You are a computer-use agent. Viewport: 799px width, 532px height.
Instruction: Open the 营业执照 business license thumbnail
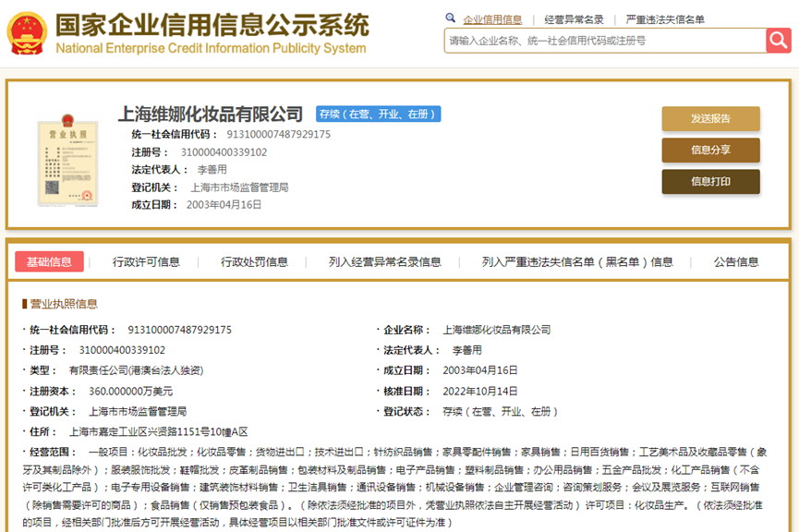point(67,160)
